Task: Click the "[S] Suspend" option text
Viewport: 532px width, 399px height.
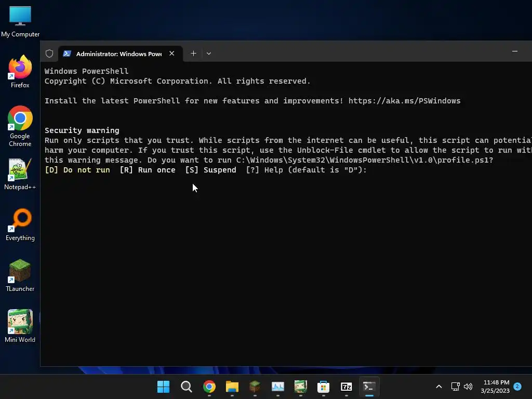Action: (211, 170)
